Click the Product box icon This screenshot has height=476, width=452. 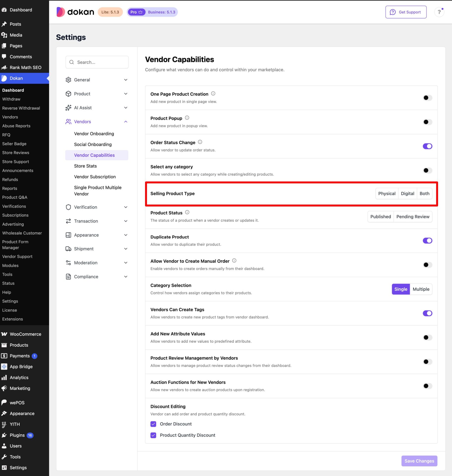pos(68,94)
